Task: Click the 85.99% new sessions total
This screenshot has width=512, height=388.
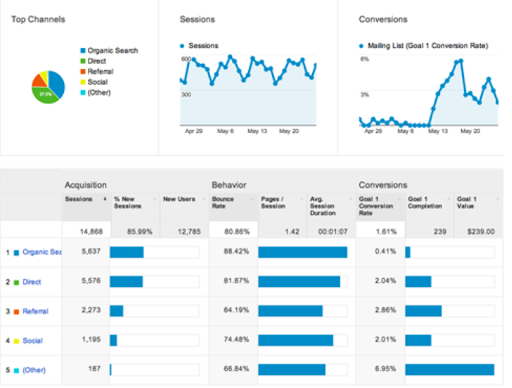Action: coord(140,231)
